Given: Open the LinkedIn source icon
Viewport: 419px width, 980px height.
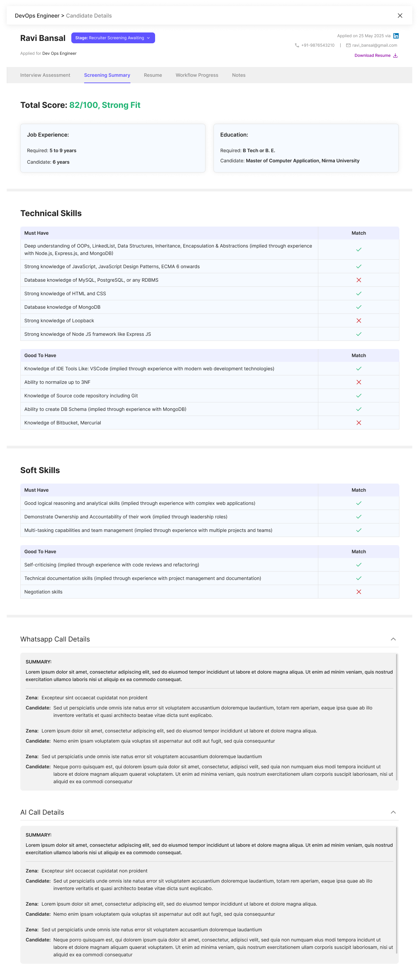Looking at the screenshot, I should (396, 36).
